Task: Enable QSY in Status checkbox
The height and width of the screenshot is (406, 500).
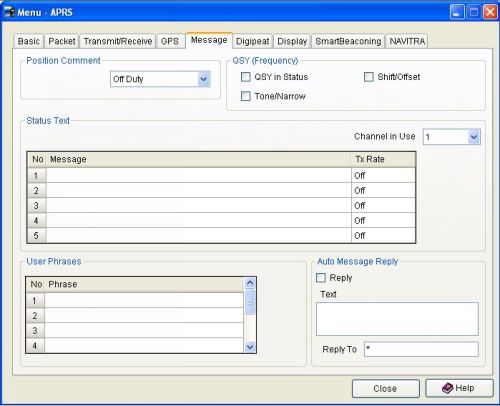Action: 246,77
